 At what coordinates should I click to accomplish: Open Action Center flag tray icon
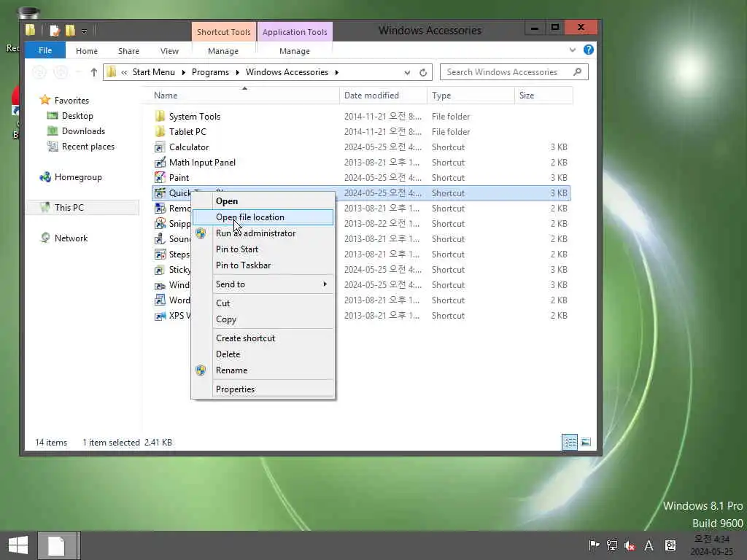[594, 545]
